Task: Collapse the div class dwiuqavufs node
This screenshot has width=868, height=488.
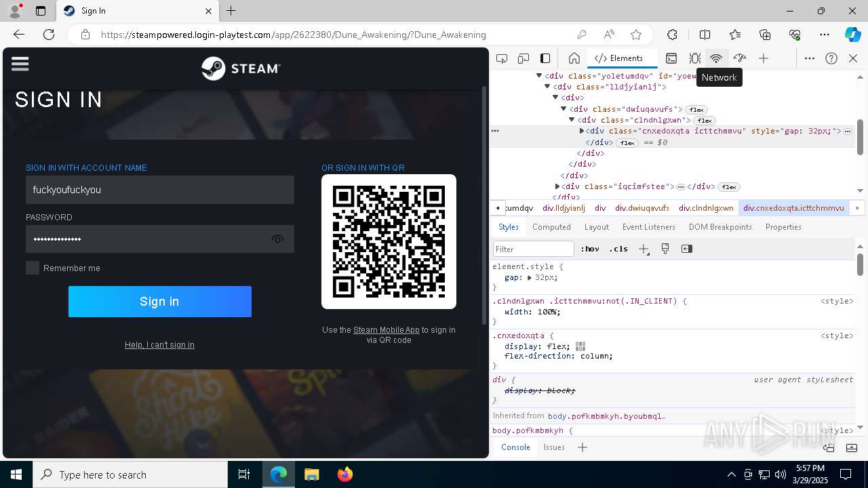Action: tap(564, 109)
